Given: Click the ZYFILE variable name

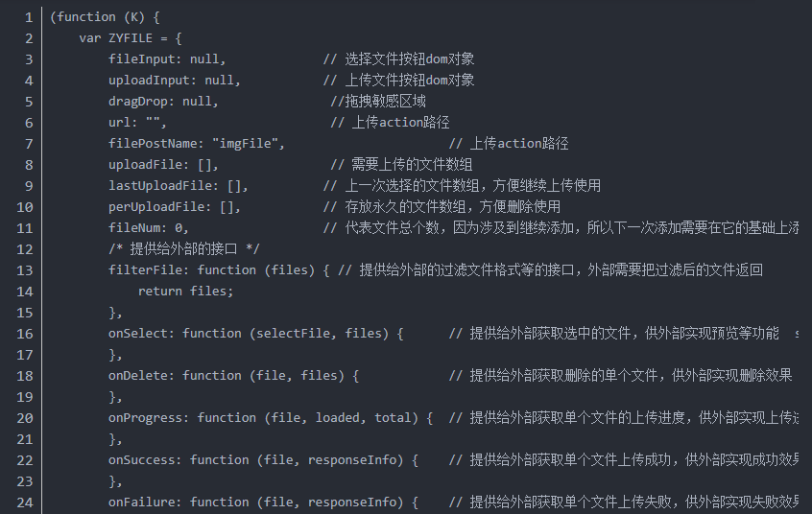Looking at the screenshot, I should point(131,38).
